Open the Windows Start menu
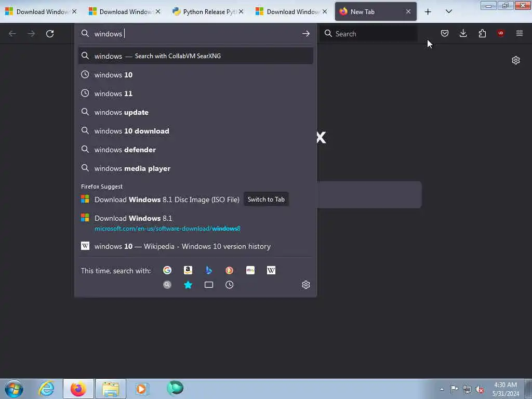Image resolution: width=532 pixels, height=399 pixels. (14, 389)
